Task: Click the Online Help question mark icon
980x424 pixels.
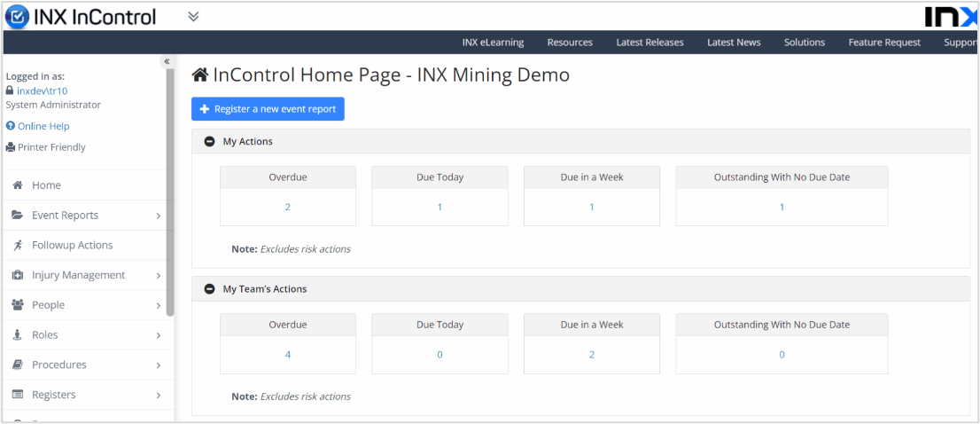Action: (10, 126)
